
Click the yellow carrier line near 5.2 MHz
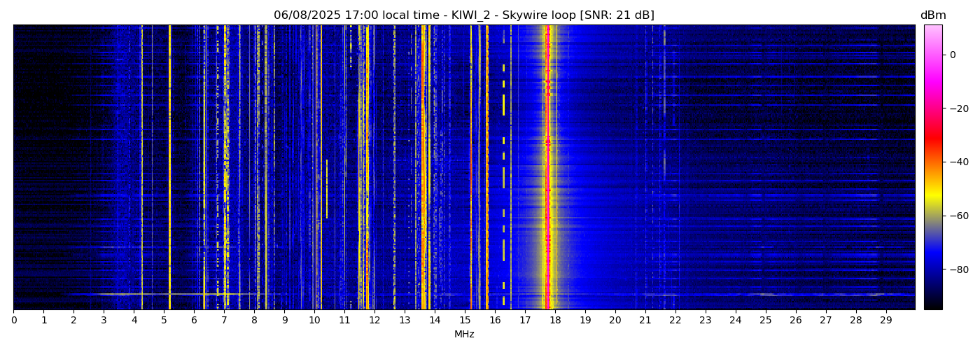[169, 168]
